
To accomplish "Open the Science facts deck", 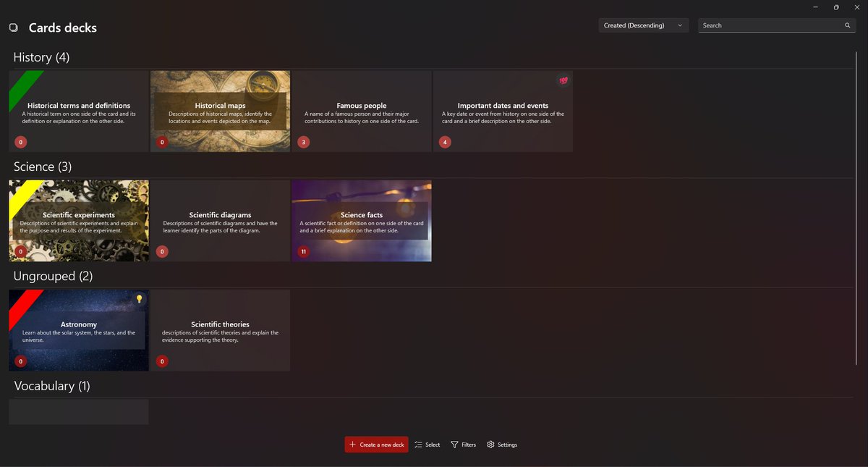I will [362, 221].
